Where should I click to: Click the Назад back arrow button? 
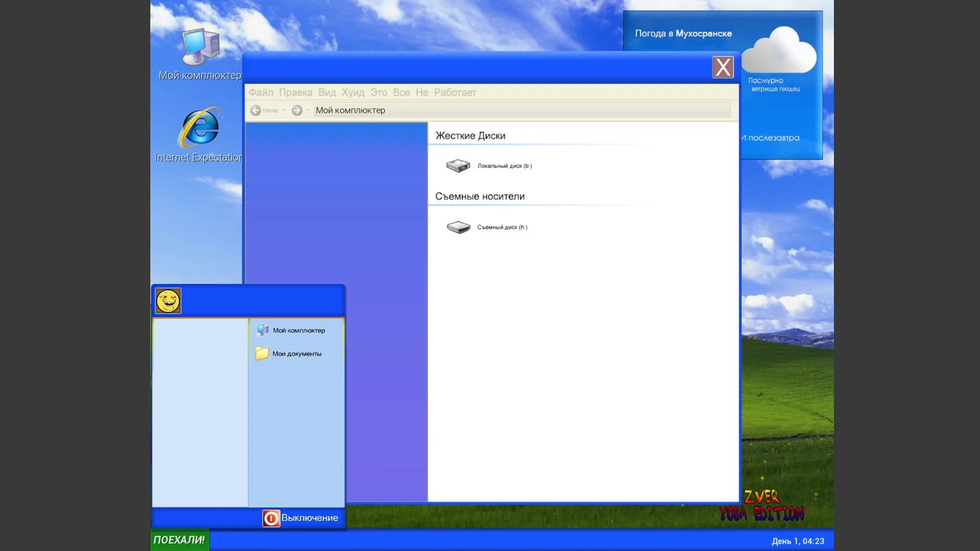click(x=256, y=110)
